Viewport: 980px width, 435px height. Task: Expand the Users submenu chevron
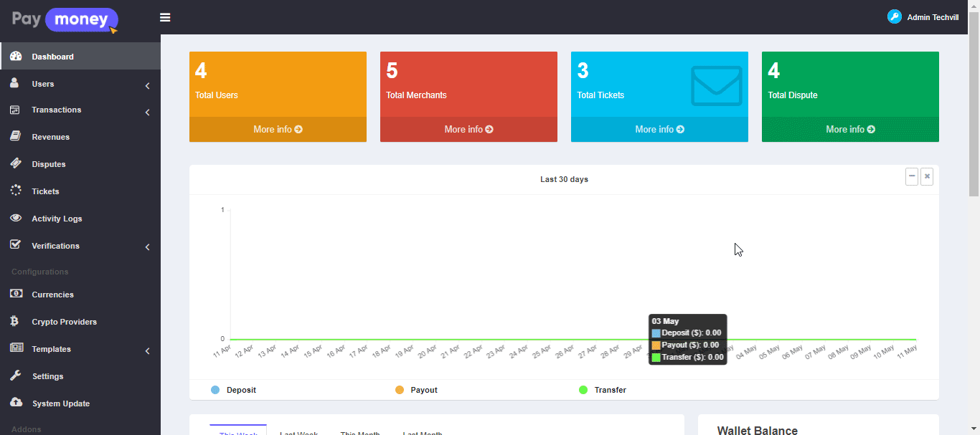(147, 86)
